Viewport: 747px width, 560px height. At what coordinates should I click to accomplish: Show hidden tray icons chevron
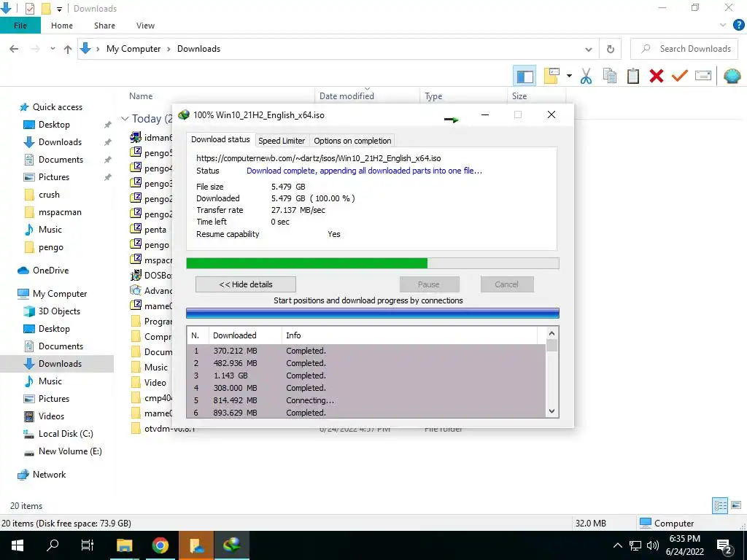[x=617, y=545]
